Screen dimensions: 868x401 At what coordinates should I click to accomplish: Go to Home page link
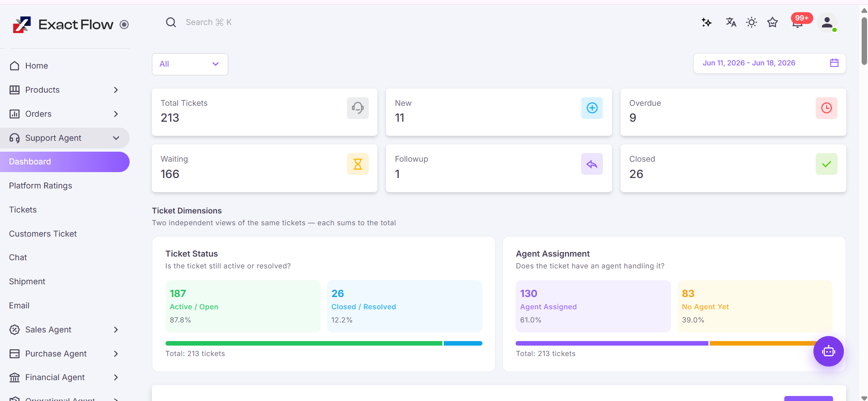click(x=37, y=66)
